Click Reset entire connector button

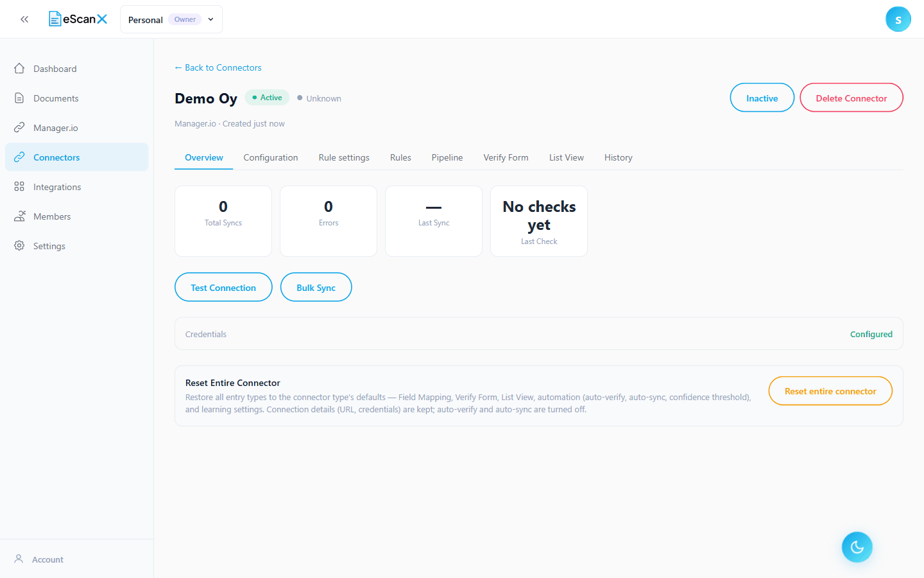point(830,391)
